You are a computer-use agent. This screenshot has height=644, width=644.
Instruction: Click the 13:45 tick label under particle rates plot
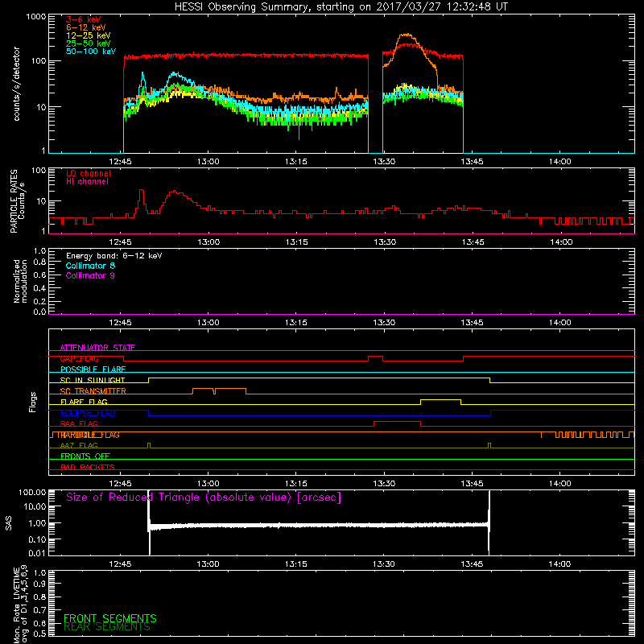(473, 242)
